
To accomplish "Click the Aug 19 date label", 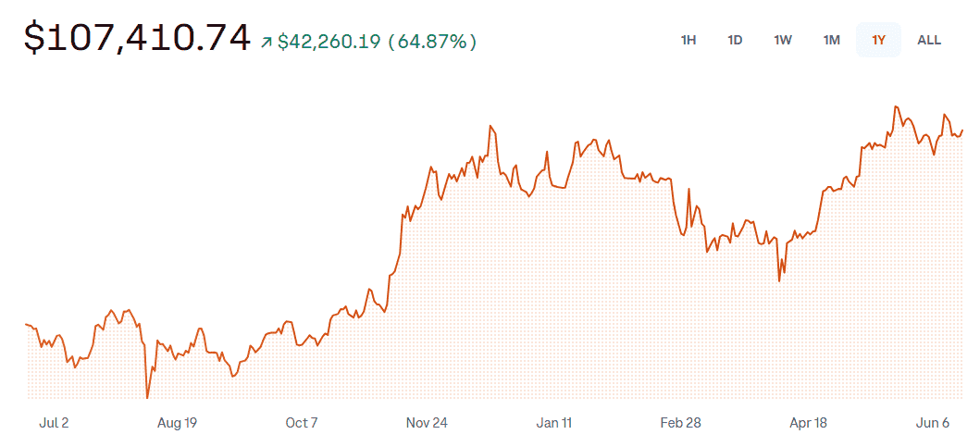I will [177, 423].
